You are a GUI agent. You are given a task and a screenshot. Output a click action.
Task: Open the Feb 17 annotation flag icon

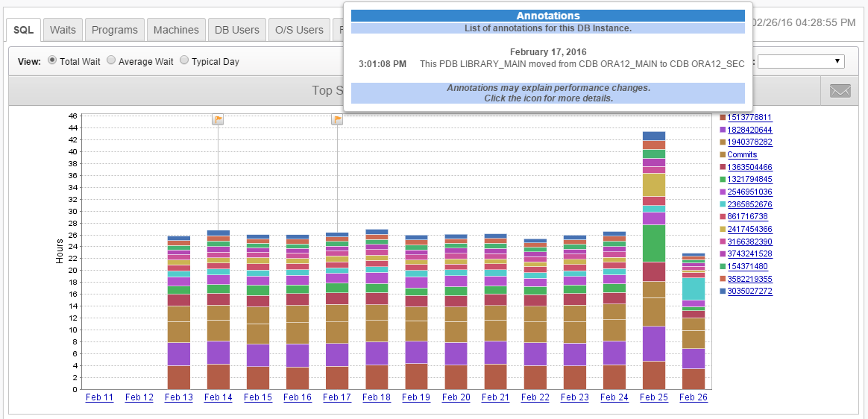tap(337, 119)
